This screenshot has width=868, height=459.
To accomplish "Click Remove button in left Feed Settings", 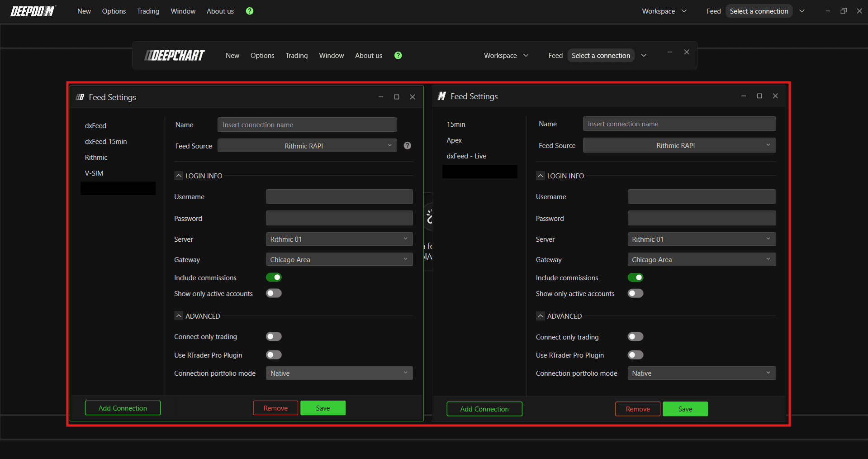I will point(275,408).
